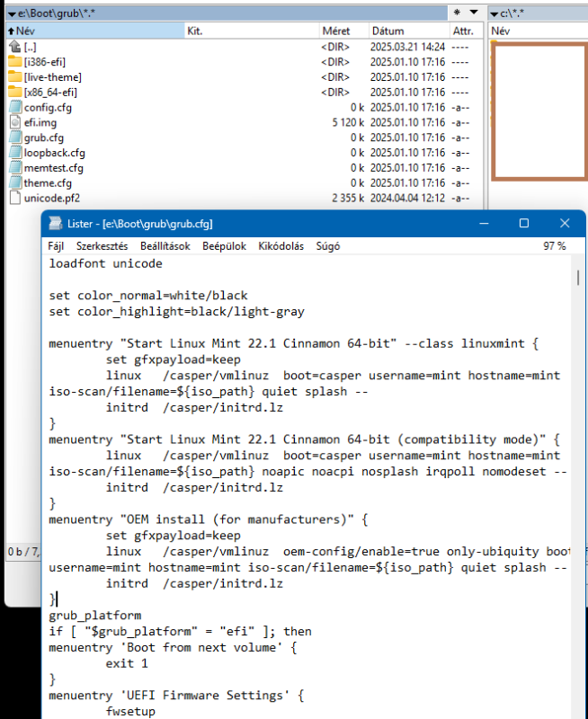Sort left panel by Dátum column header
Image resolution: width=588 pixels, height=719 pixels.
point(409,31)
